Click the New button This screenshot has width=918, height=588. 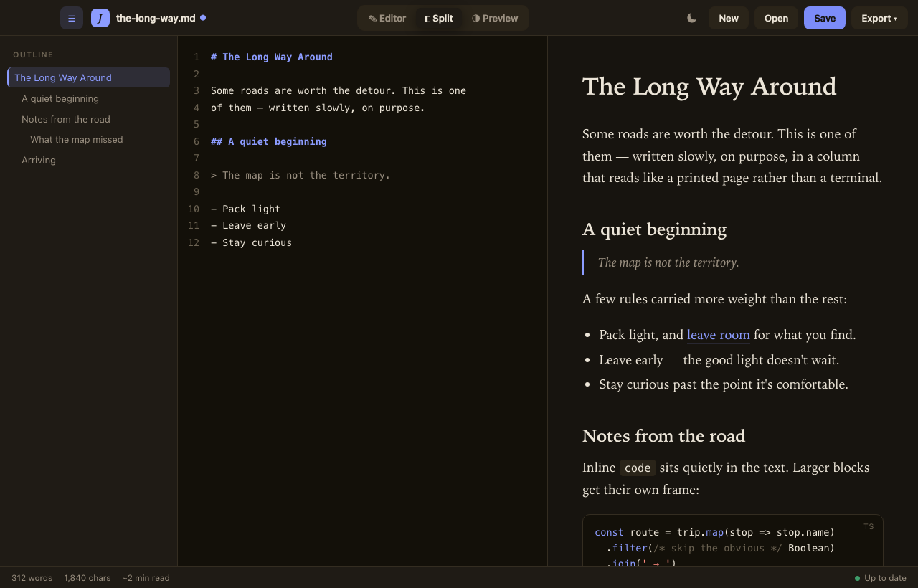[729, 18]
